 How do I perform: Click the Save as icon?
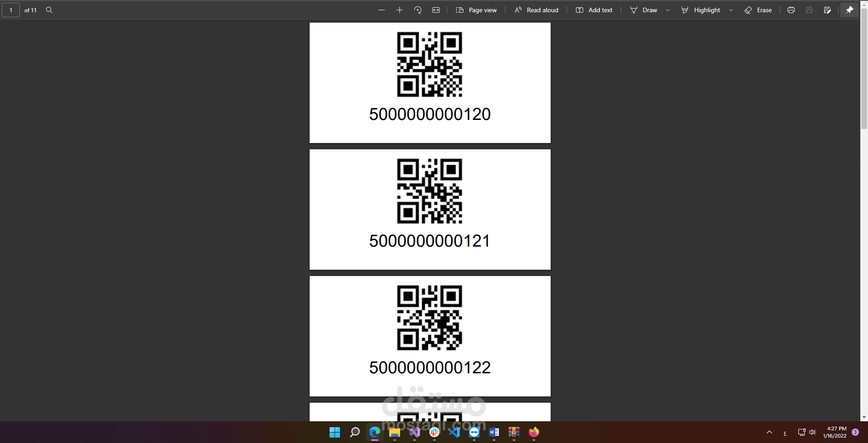point(827,10)
